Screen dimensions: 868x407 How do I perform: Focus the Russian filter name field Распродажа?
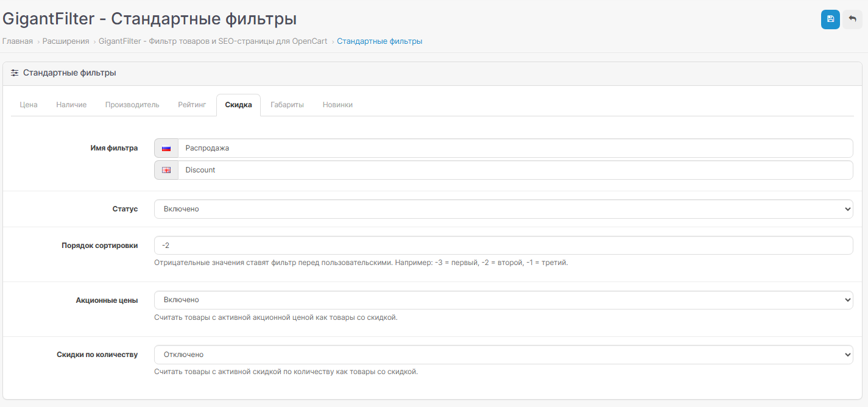[x=515, y=148]
